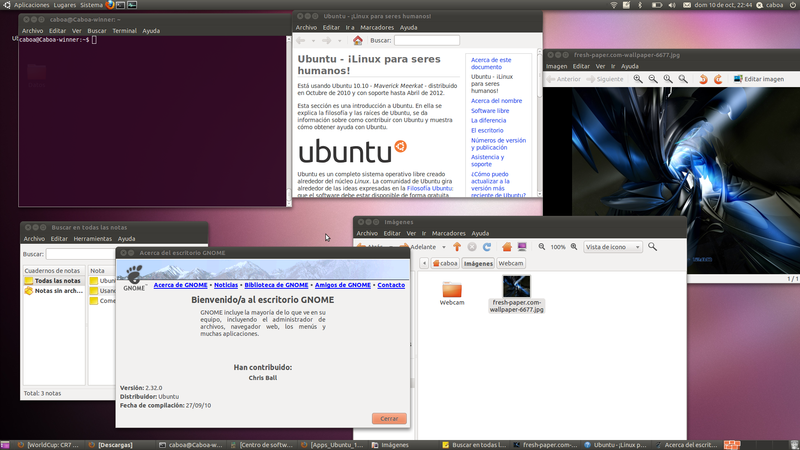Open Marcadores menu in the Ubuntu help window

(377, 28)
